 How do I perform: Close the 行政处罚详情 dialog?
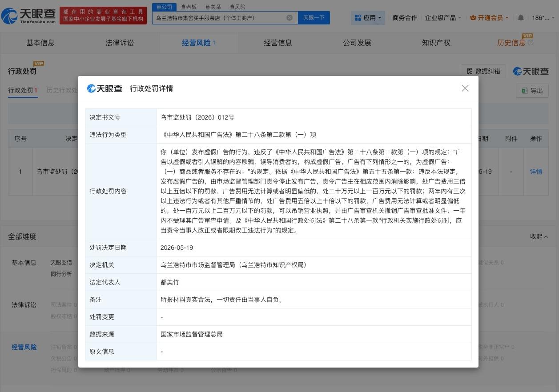(x=465, y=88)
